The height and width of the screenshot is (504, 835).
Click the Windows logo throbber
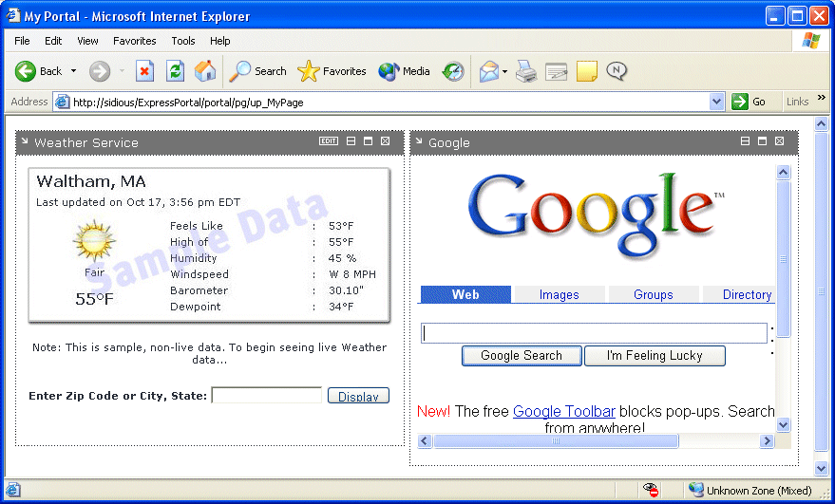[x=811, y=41]
